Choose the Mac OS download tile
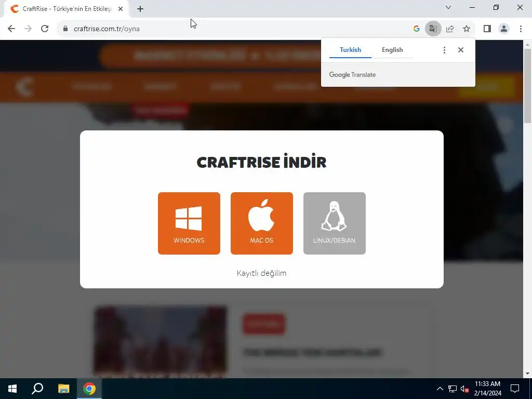The height and width of the screenshot is (399, 532). point(262,223)
